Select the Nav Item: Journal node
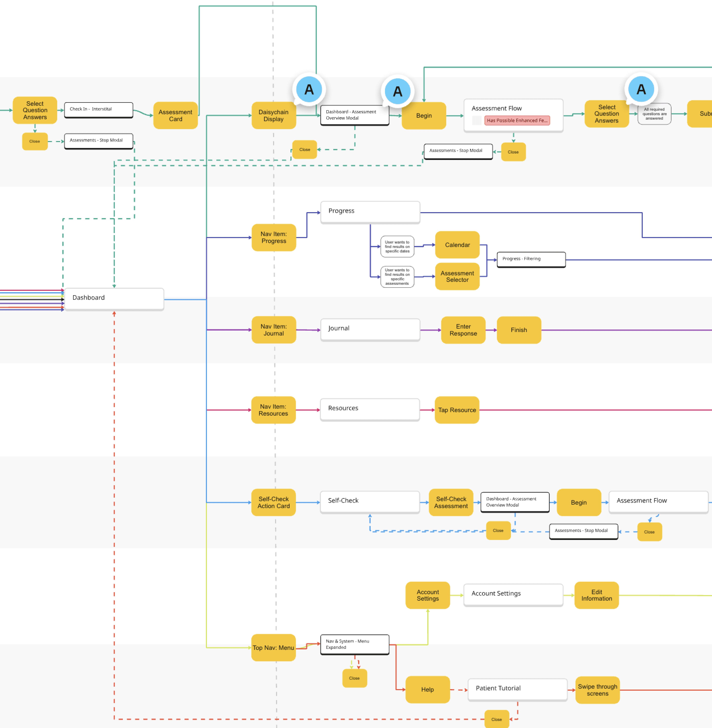The height and width of the screenshot is (728, 712). click(x=274, y=330)
